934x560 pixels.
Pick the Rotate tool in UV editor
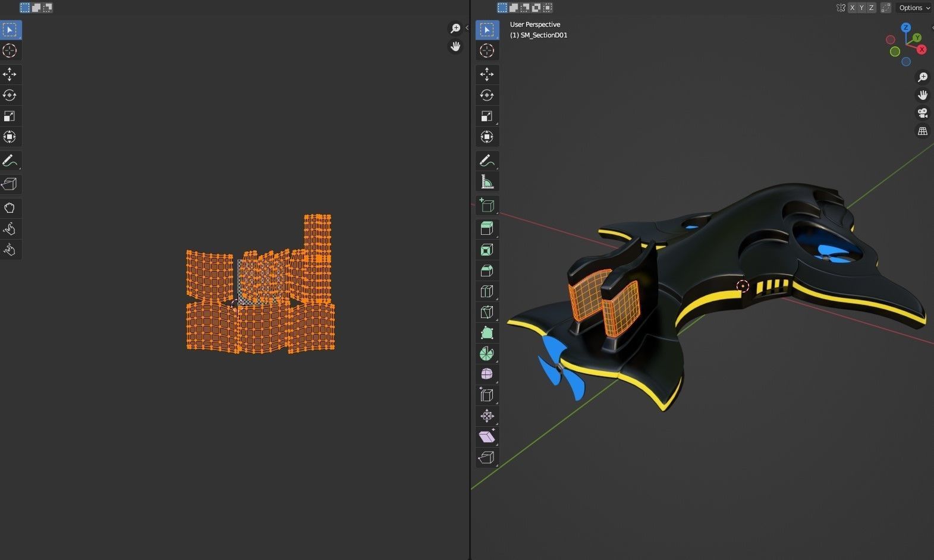coord(10,95)
